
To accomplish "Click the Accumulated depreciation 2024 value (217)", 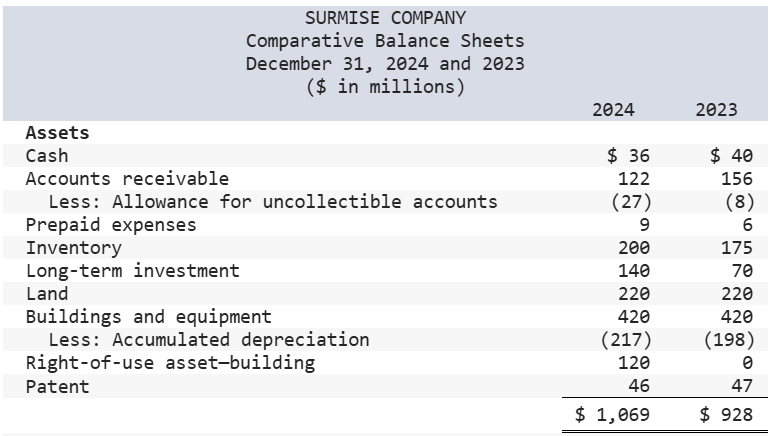I will [626, 340].
